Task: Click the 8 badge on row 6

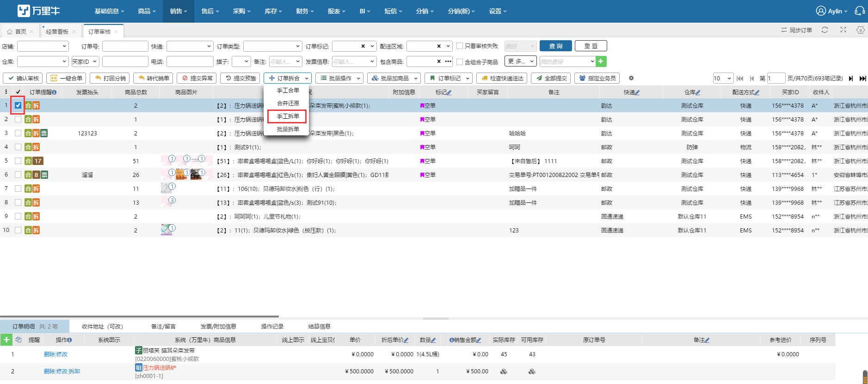Action: 36,175
